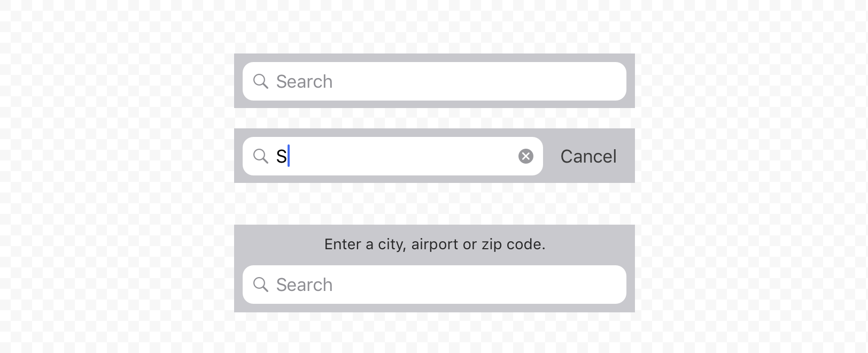Click the magnifying glass in the bottom Search bar
The height and width of the screenshot is (353, 868).
coord(261,285)
